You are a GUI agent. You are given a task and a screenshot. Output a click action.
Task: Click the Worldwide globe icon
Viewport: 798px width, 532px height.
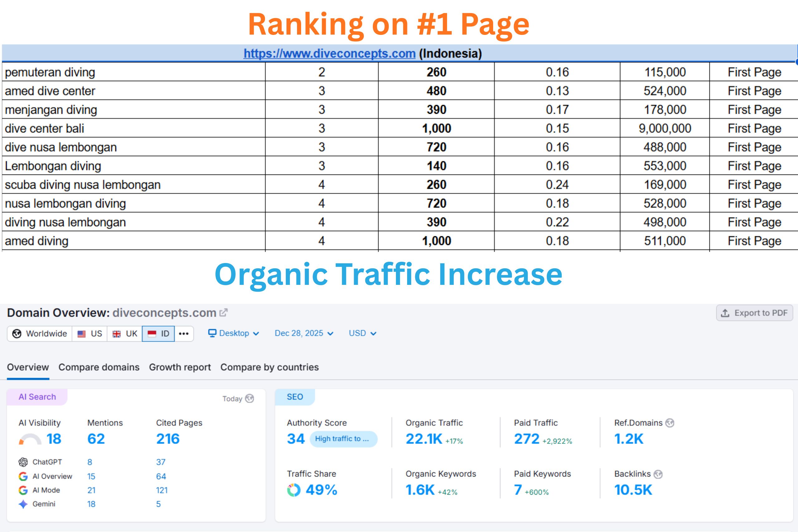point(16,333)
